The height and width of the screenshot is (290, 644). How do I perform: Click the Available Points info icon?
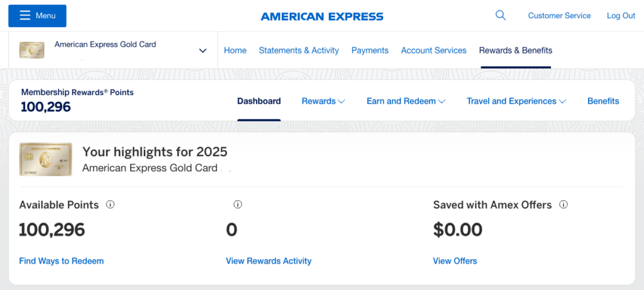(x=110, y=204)
